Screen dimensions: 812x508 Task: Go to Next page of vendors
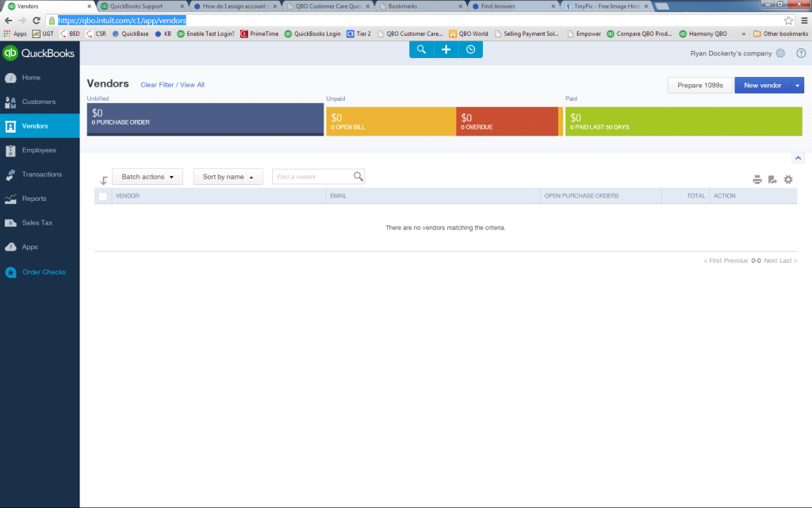(x=771, y=260)
